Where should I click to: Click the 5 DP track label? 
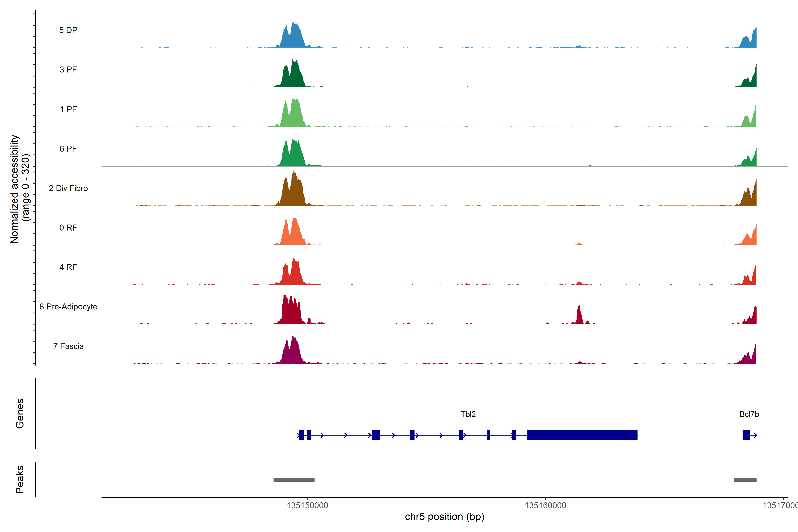[x=68, y=30]
